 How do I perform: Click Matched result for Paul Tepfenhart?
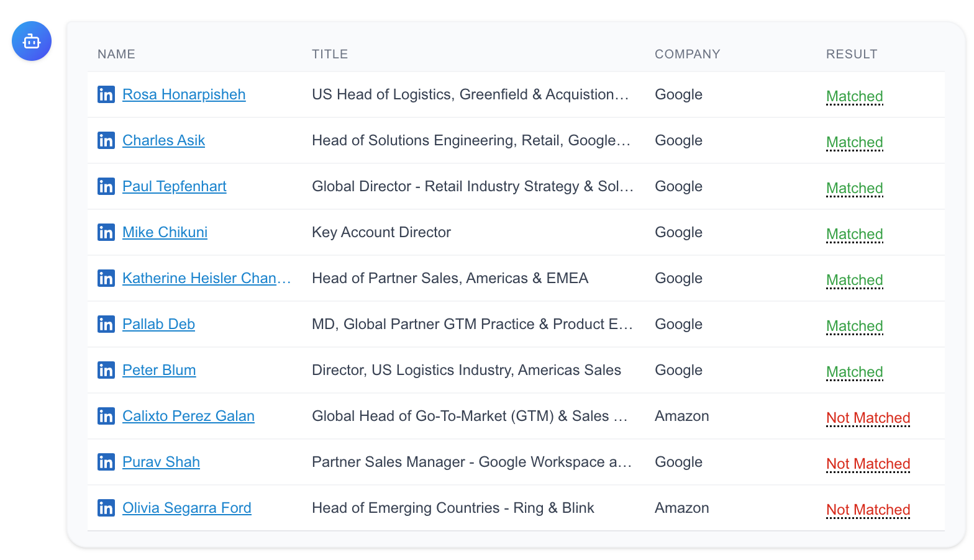[855, 188]
